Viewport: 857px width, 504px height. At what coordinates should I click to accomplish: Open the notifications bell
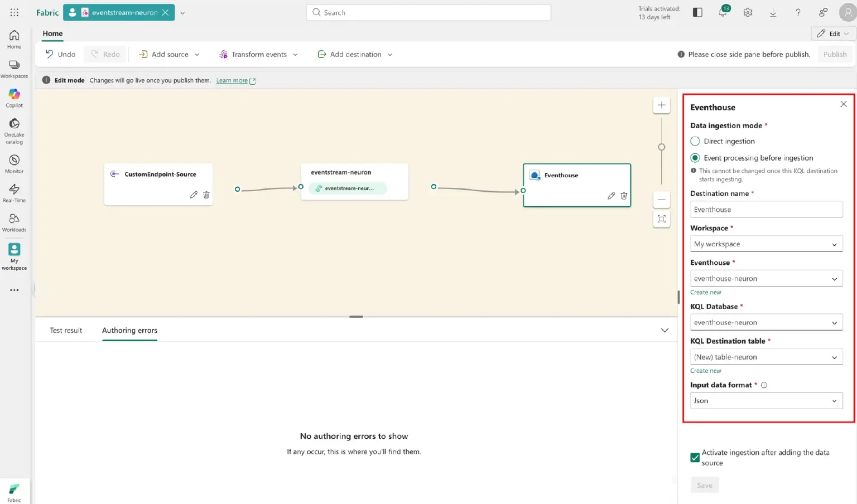(x=723, y=12)
